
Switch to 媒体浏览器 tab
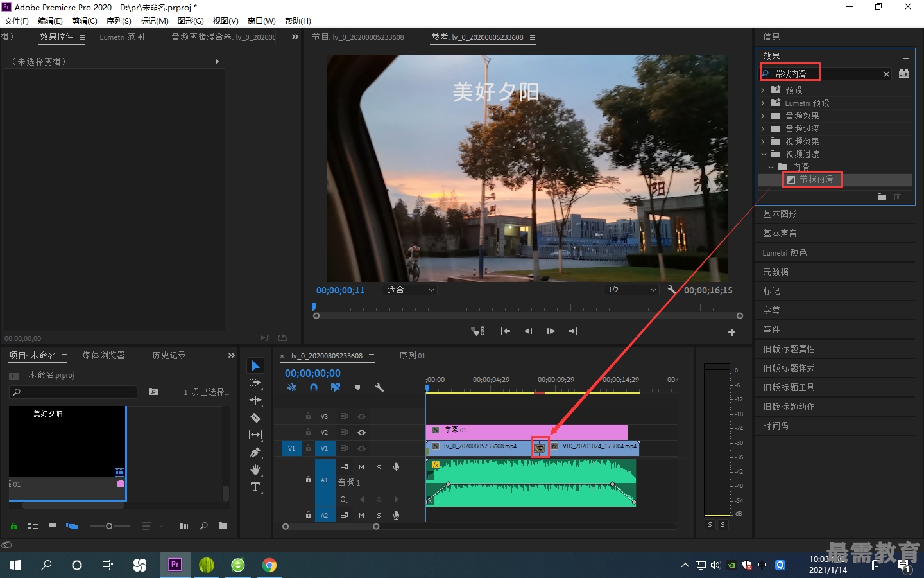click(x=103, y=355)
